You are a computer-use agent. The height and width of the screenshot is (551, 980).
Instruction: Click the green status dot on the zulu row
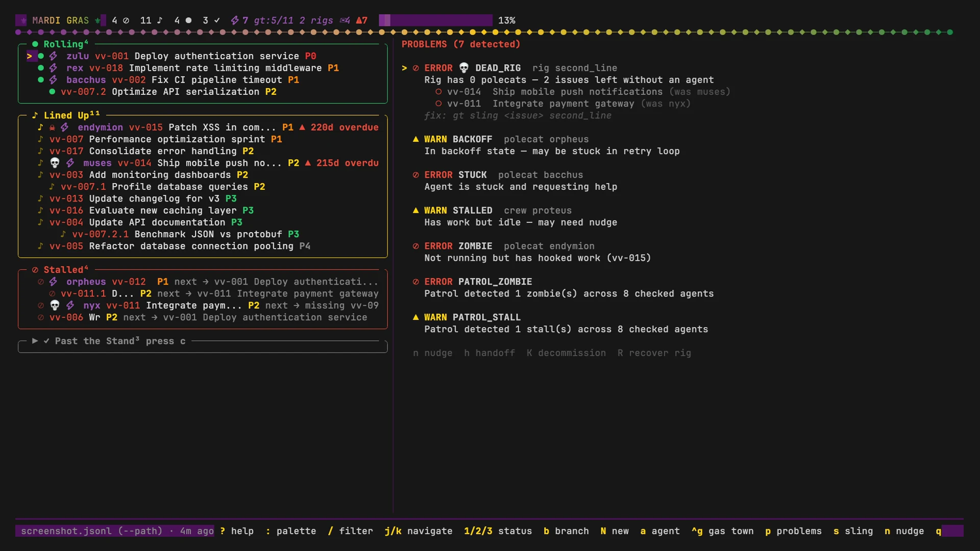tap(41, 56)
